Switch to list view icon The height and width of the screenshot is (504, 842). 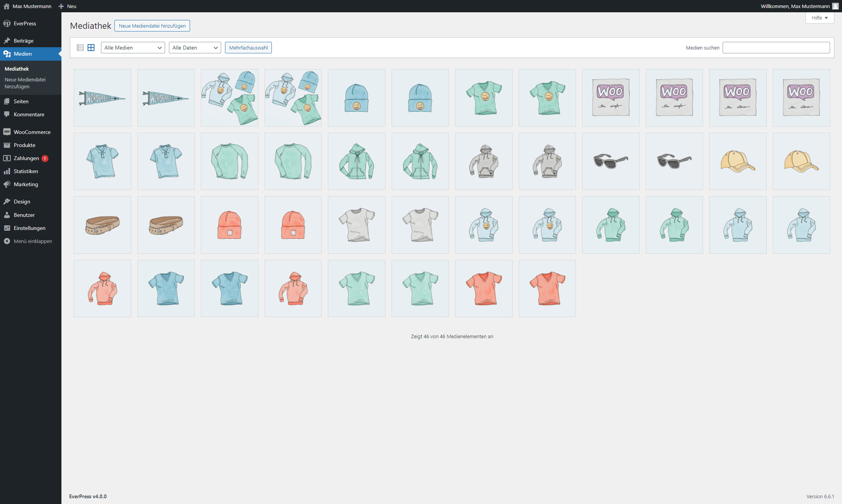[80, 48]
